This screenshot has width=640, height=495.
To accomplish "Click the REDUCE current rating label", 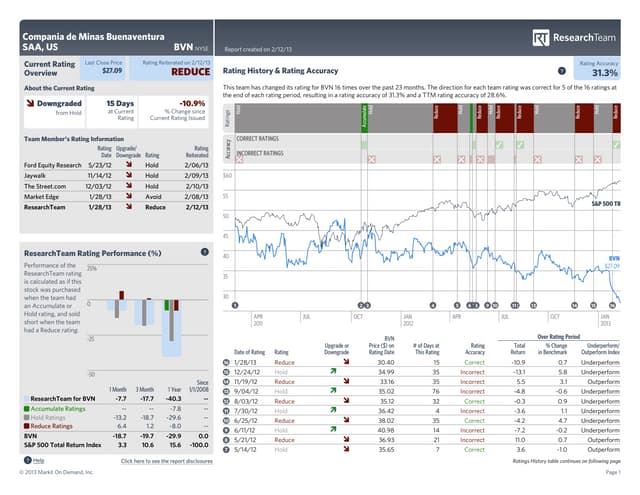I will point(191,72).
